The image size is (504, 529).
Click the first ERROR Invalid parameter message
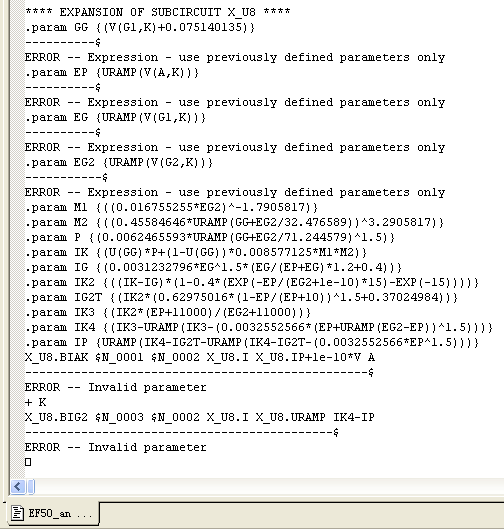pyautogui.click(x=115, y=387)
